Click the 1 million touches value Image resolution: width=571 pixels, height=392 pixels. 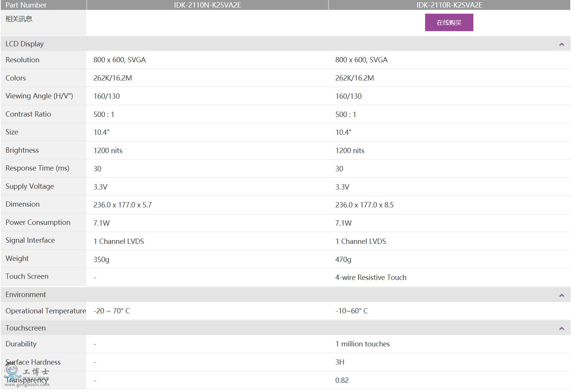tap(362, 344)
